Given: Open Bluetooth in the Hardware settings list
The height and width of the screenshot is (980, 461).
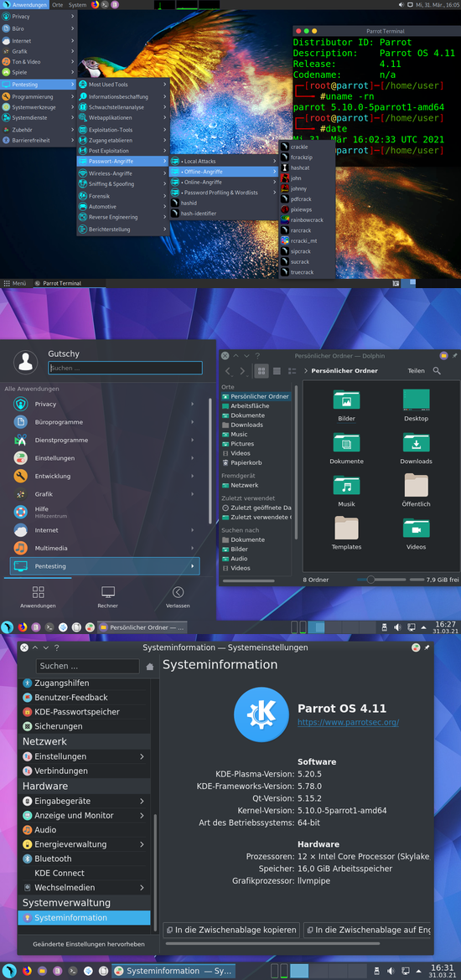Looking at the screenshot, I should [x=84, y=859].
